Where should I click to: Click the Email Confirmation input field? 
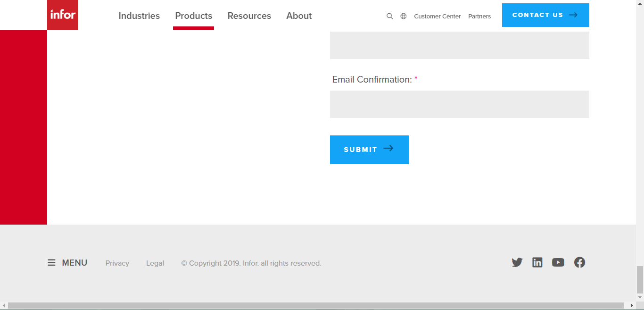pyautogui.click(x=459, y=104)
